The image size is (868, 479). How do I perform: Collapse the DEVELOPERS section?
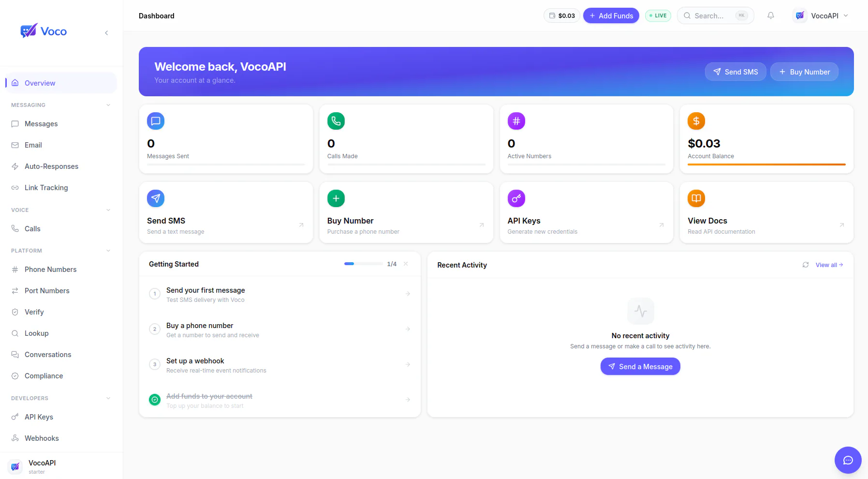tap(108, 398)
